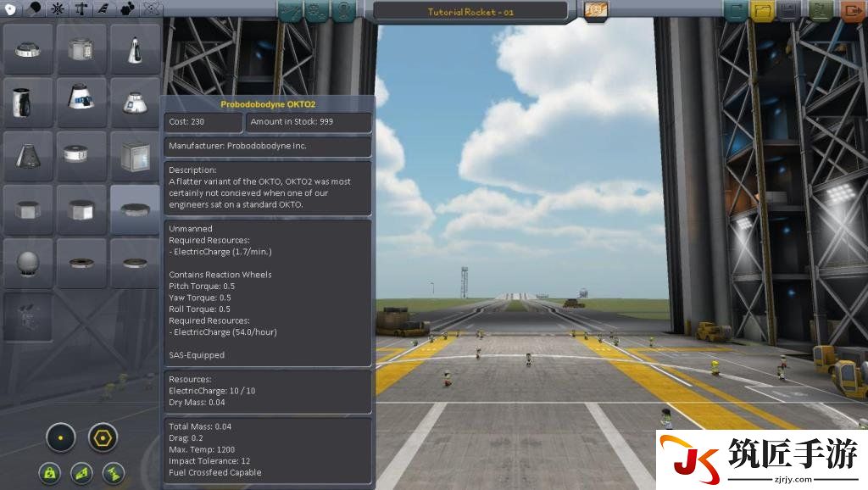Pick the dark cylindrical cockpit part

coord(28,103)
